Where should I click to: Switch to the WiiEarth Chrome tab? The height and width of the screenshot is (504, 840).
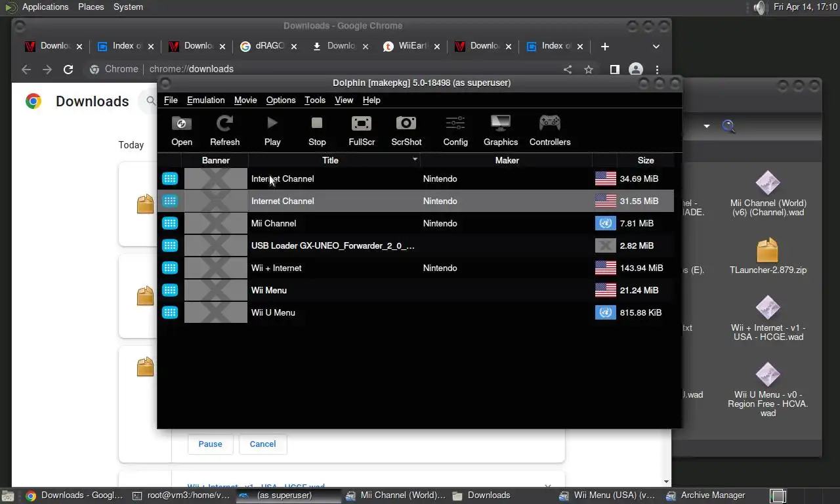(412, 46)
